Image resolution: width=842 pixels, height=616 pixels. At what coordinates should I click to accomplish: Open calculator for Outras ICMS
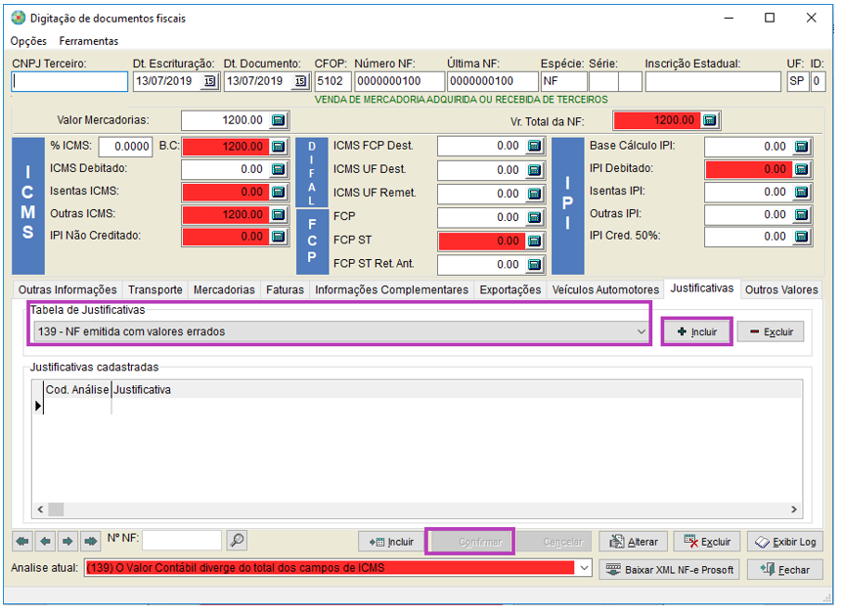point(278,214)
